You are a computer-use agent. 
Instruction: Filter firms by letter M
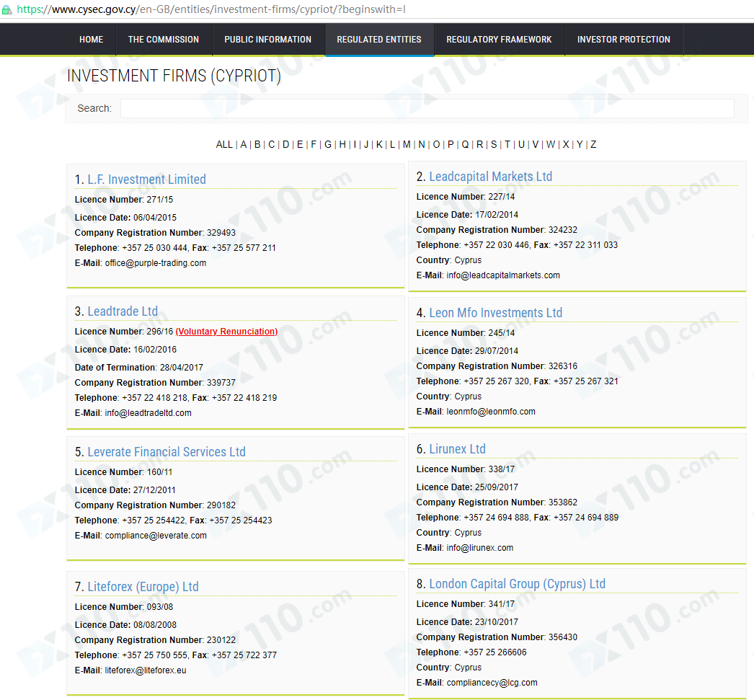point(407,144)
